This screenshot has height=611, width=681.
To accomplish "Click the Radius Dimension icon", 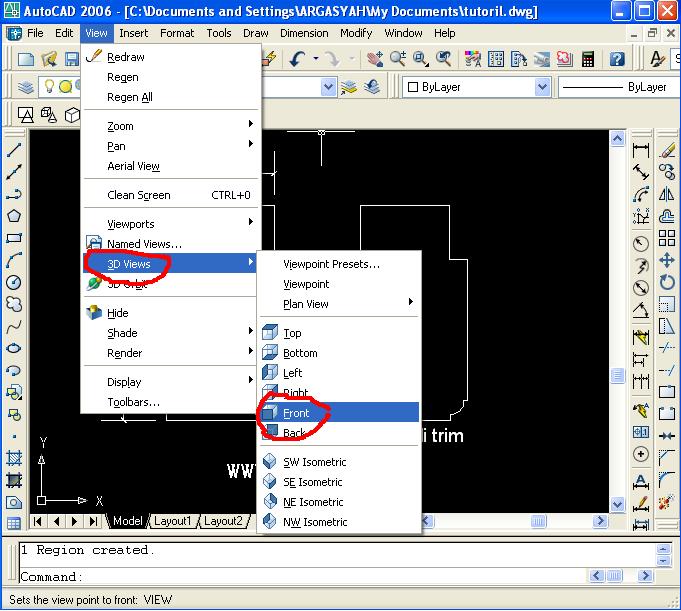I will [641, 244].
